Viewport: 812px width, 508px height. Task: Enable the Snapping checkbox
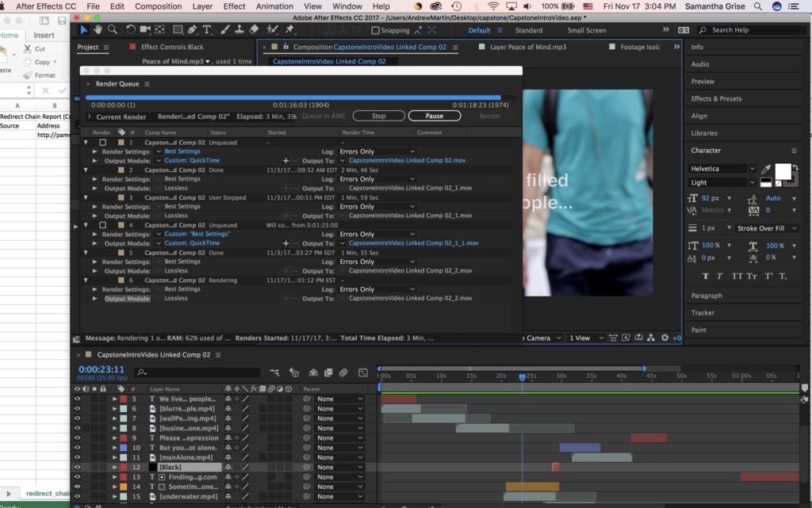tap(375, 31)
